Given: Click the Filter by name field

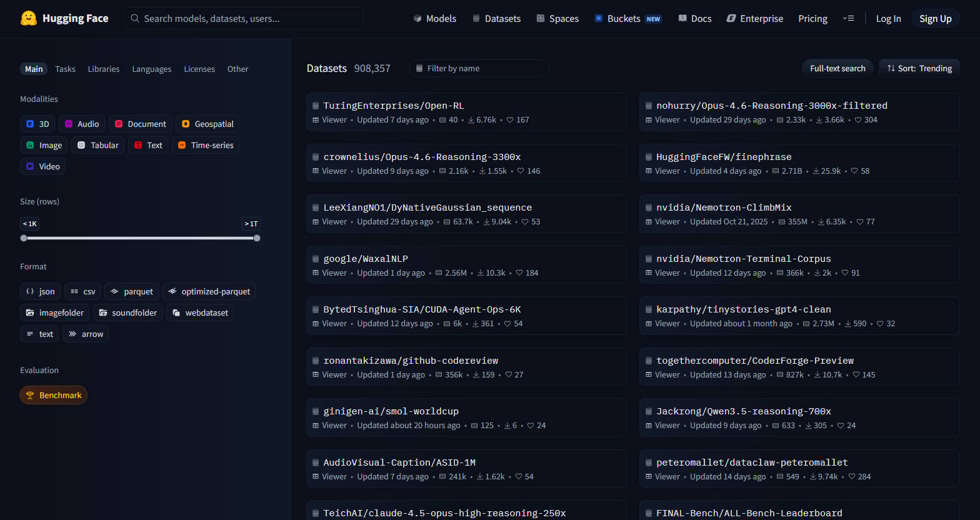Looking at the screenshot, I should pos(479,68).
